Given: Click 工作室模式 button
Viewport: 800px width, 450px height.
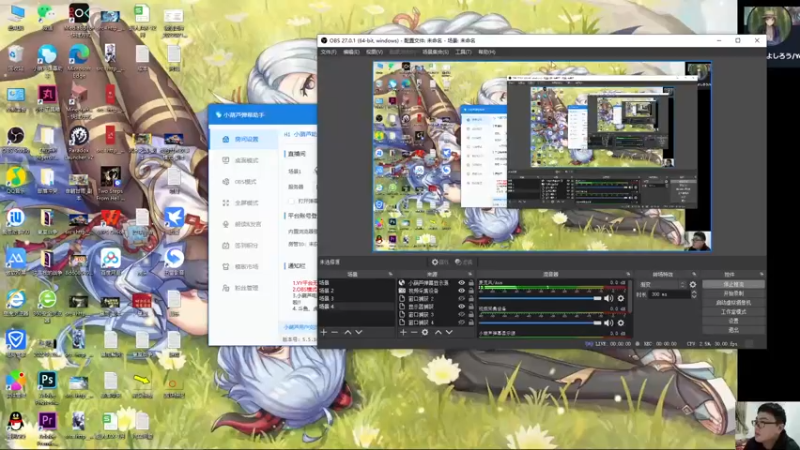Looking at the screenshot, I should [733, 312].
